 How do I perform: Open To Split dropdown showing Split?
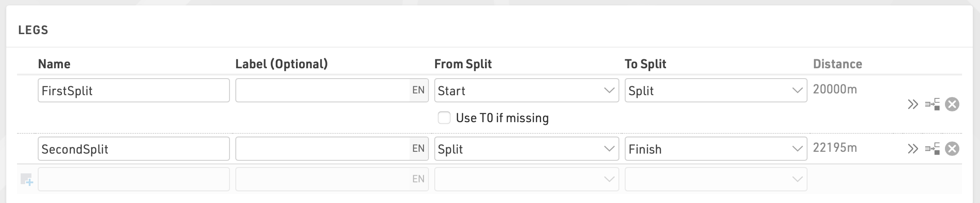715,90
